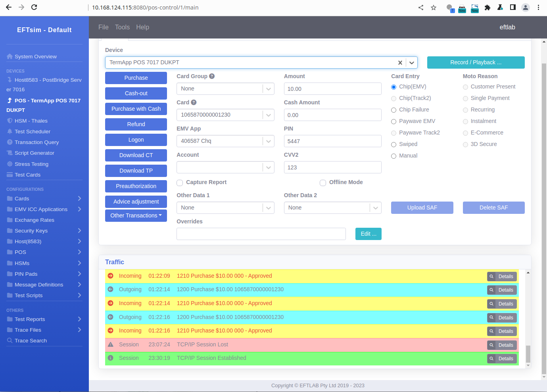Choose the Manual card entry radio button
Viewport: 547px width, 392px height.
tap(394, 156)
